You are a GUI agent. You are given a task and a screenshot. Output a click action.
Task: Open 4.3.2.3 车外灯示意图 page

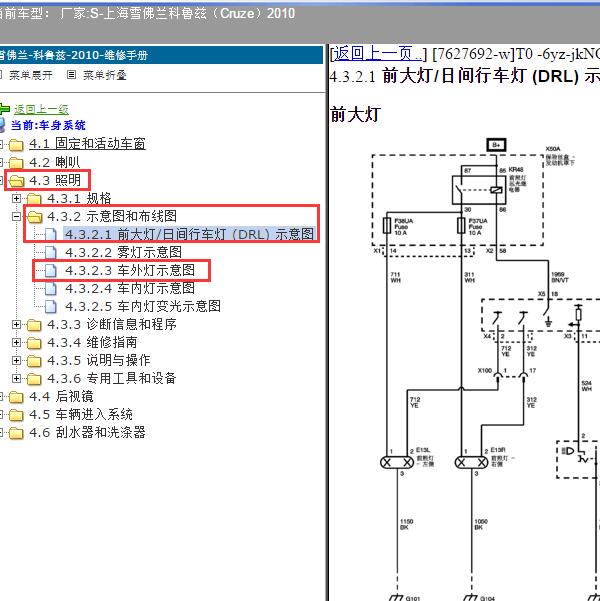point(130,270)
